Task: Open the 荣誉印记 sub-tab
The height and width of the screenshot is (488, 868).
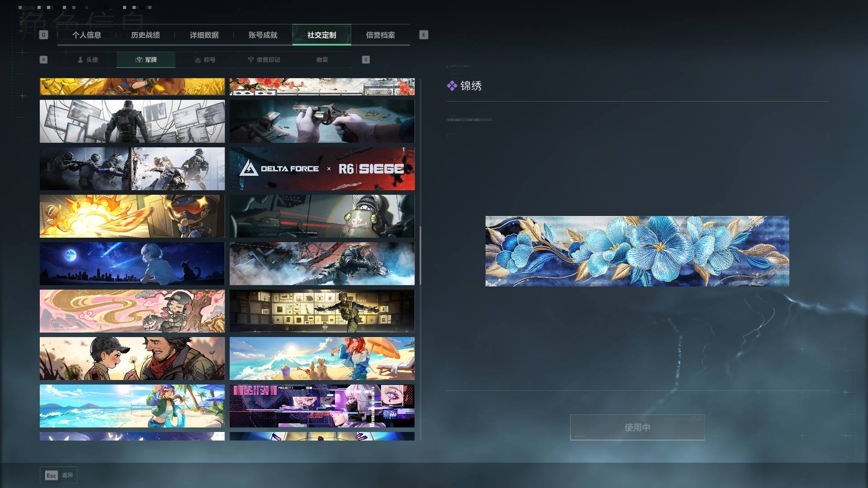Action: (x=264, y=60)
